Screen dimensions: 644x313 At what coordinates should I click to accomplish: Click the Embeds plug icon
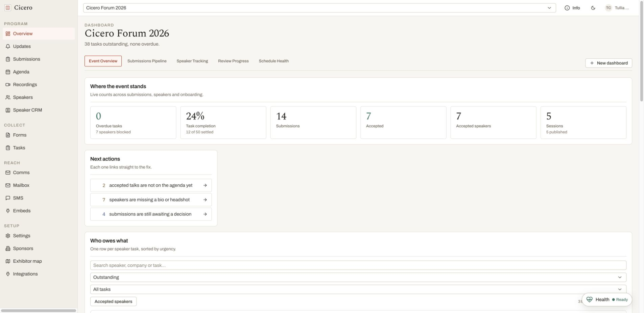tap(8, 211)
